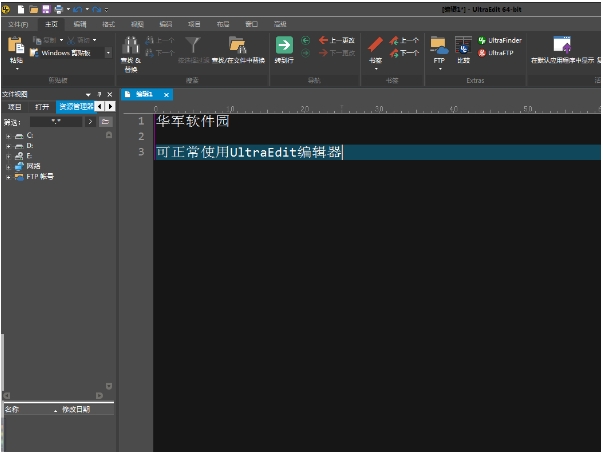Click the large 粘贴 clipboard icon
The height and width of the screenshot is (454, 603).
(x=16, y=45)
